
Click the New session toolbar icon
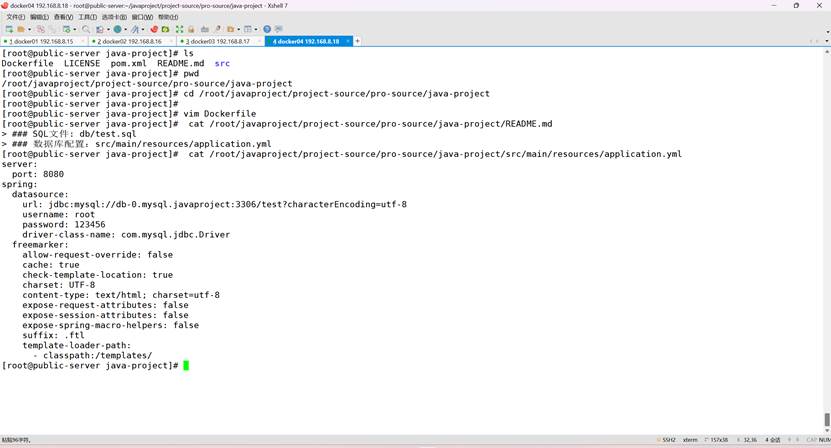click(8, 29)
